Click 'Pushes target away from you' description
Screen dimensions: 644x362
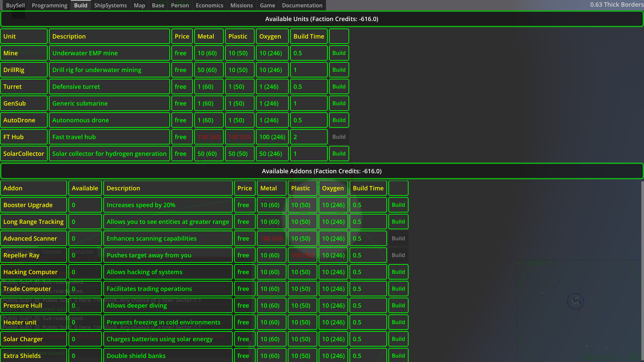tap(168, 255)
